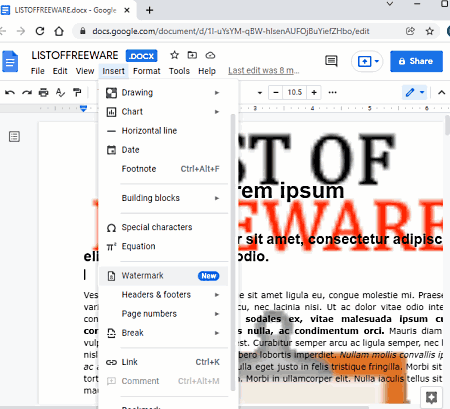Click the redo icon

[x=27, y=92]
